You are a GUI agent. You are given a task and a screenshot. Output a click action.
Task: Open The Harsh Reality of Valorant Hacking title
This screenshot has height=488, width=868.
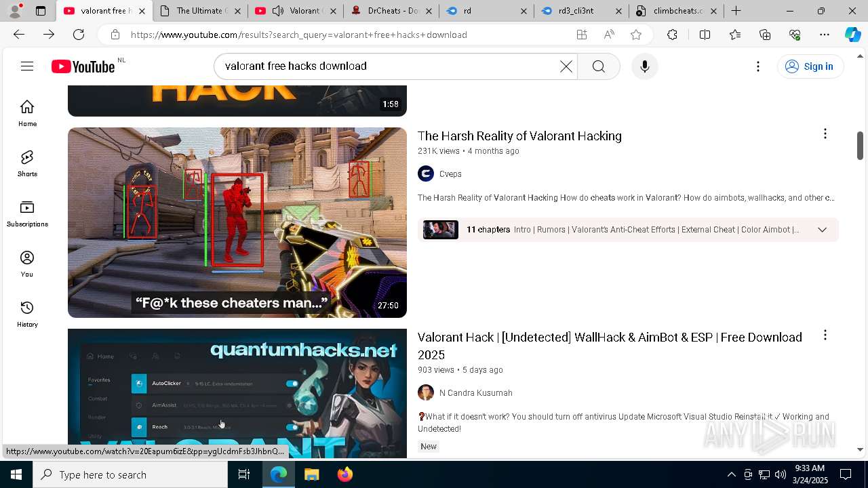519,136
